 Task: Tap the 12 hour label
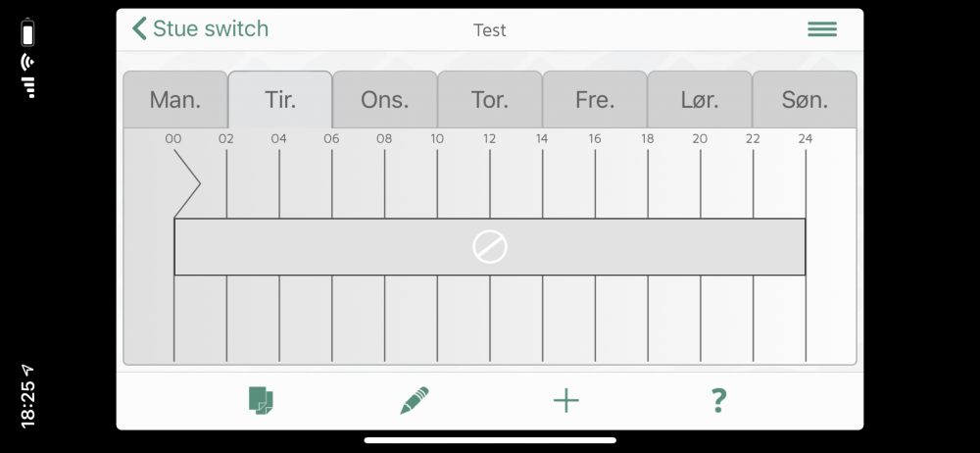pyautogui.click(x=489, y=139)
